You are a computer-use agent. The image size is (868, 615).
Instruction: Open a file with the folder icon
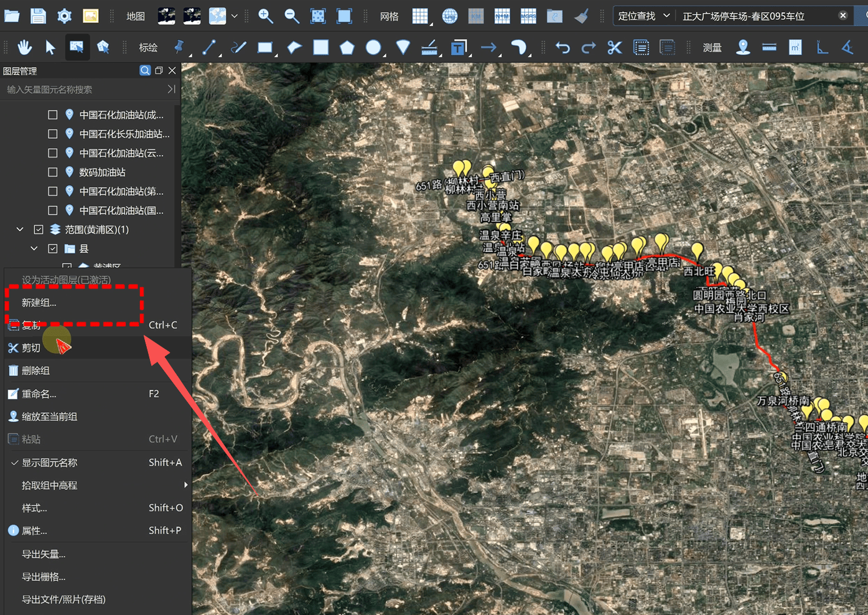pyautogui.click(x=12, y=16)
